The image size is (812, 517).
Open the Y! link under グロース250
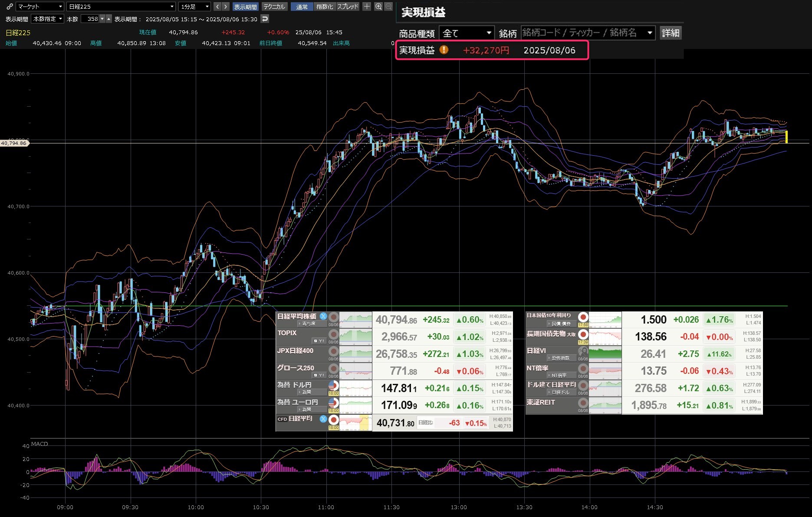pos(319,375)
